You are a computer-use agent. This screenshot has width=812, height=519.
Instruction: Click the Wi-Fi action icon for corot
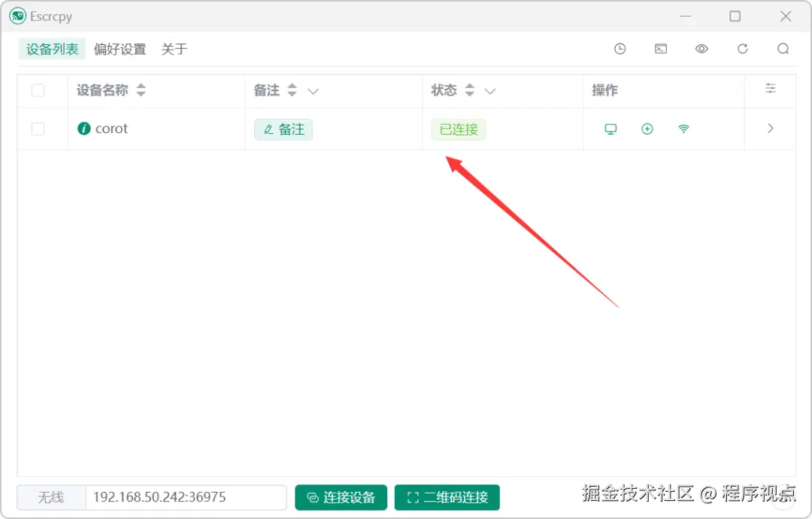(683, 129)
